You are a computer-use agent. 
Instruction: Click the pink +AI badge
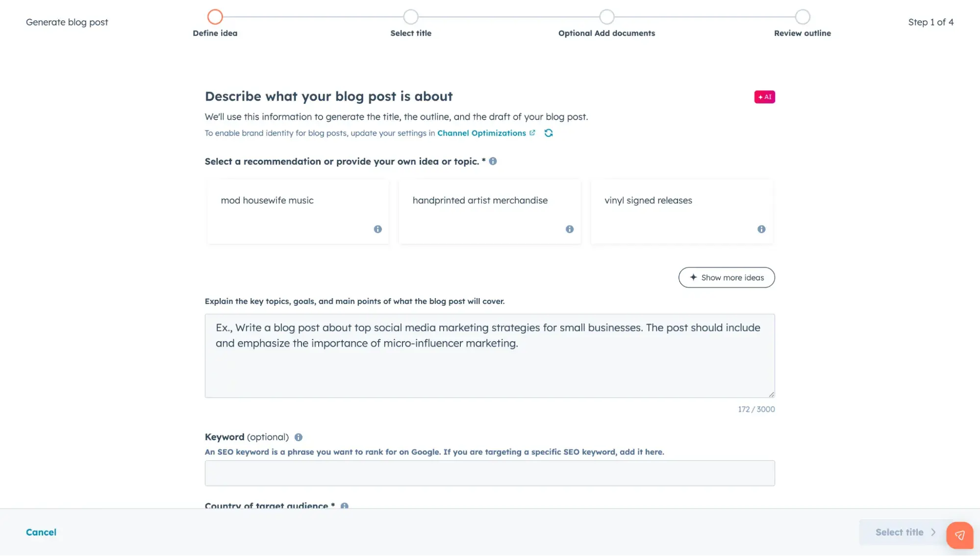pyautogui.click(x=764, y=97)
